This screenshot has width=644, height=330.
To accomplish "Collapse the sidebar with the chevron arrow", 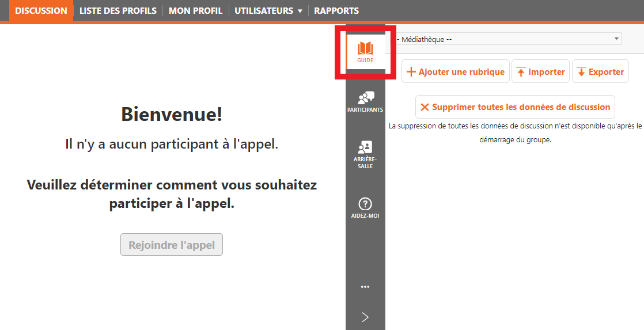I will pyautogui.click(x=365, y=317).
